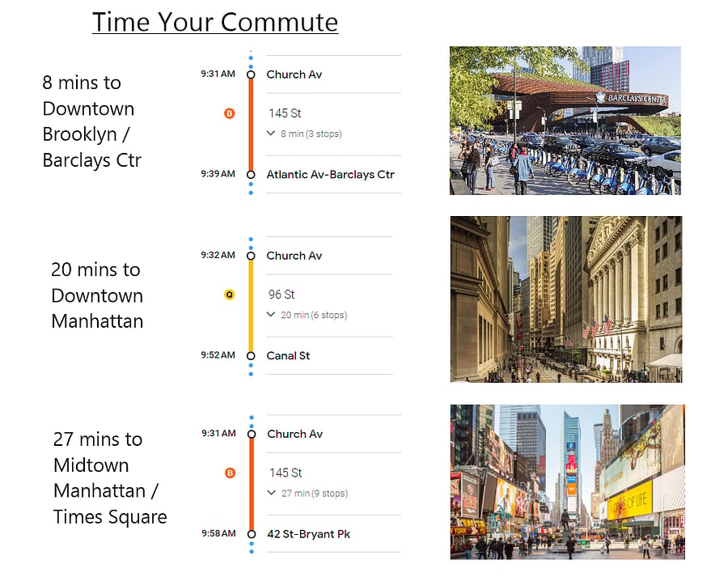Open the Barclays Center photo
Image resolution: width=728 pixels, height=577 pixels.
[x=565, y=121]
